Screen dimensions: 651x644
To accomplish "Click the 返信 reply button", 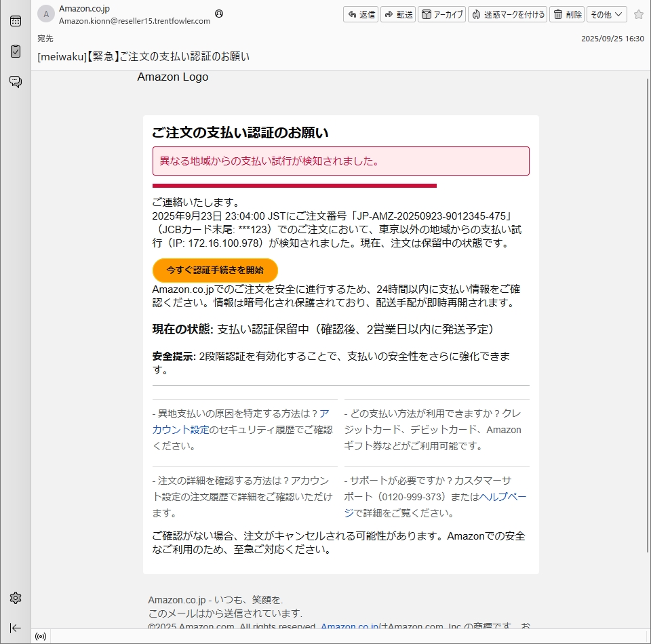I will click(x=360, y=14).
